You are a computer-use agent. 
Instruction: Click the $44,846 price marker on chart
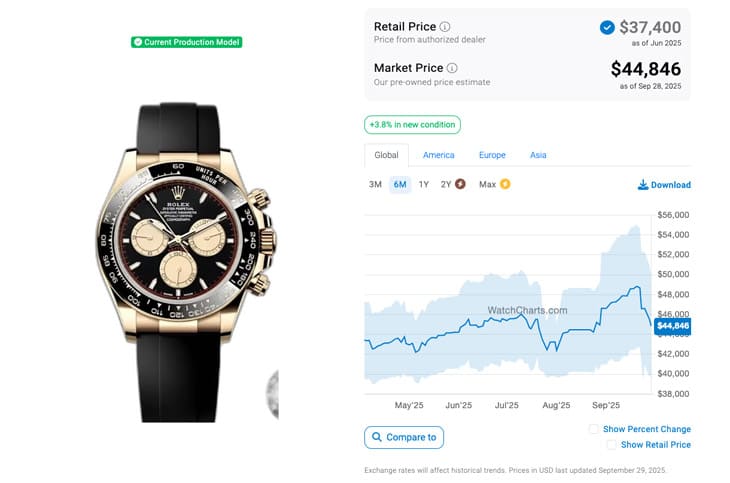673,325
